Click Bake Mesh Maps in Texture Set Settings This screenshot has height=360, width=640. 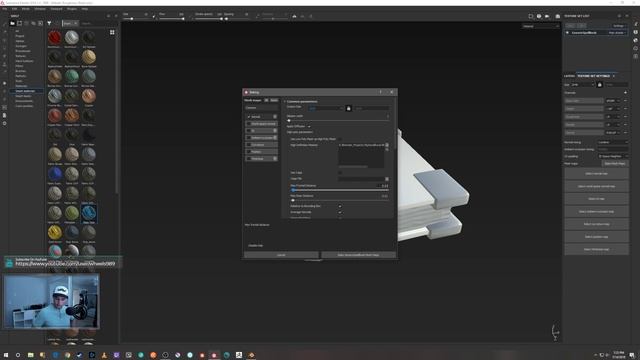click(x=615, y=163)
